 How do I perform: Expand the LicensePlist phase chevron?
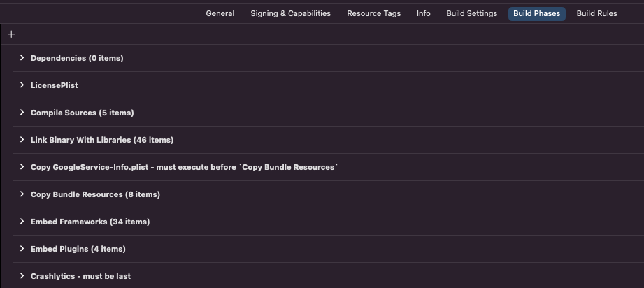pos(22,85)
